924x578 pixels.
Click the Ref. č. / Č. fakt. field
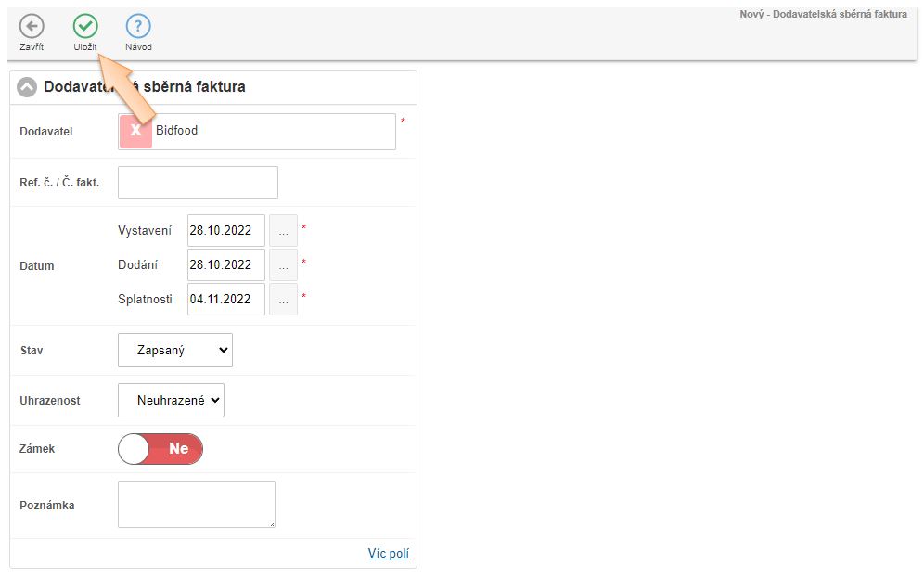198,183
